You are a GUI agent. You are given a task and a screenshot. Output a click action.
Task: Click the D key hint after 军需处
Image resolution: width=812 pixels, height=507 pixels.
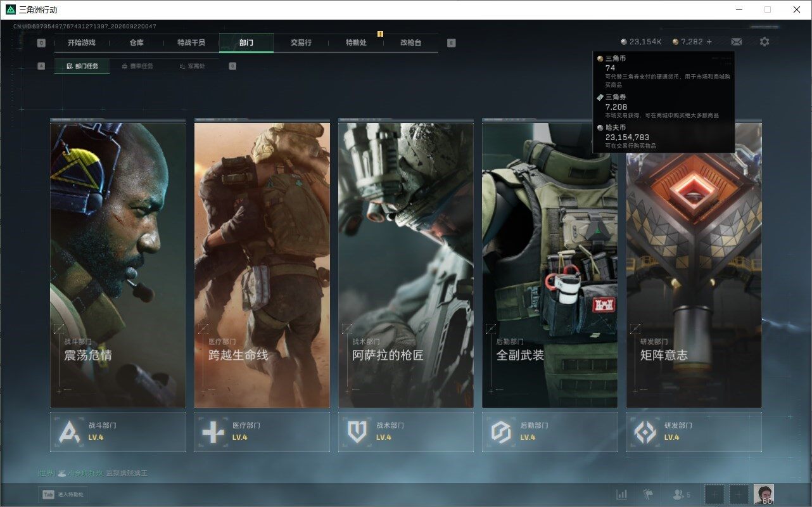(x=232, y=66)
